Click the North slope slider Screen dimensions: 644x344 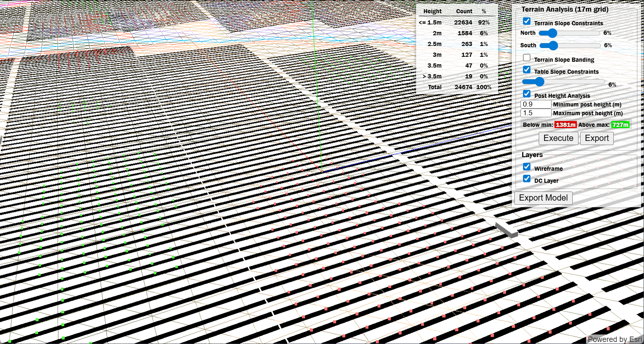tap(569, 33)
